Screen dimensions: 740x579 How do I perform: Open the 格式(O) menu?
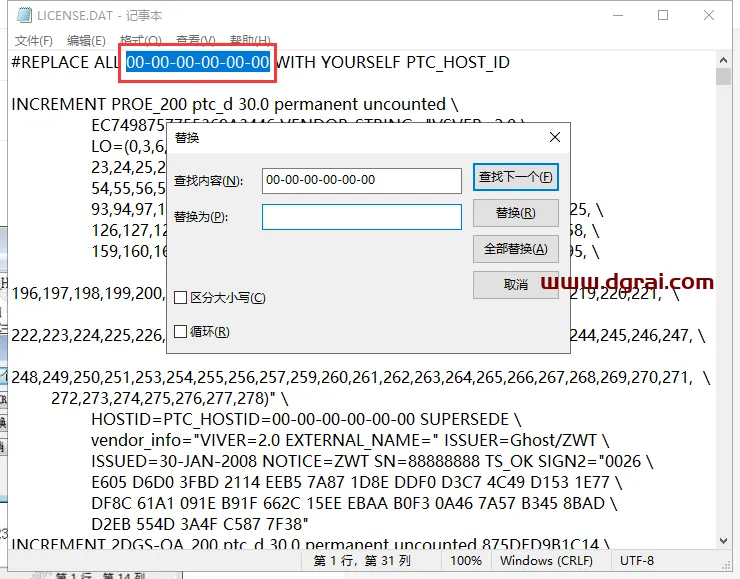click(141, 41)
